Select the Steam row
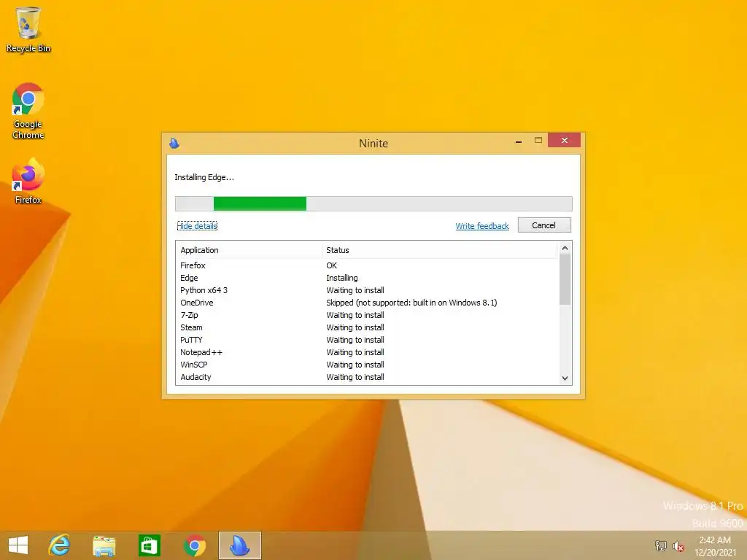The image size is (747, 560). pyautogui.click(x=368, y=327)
